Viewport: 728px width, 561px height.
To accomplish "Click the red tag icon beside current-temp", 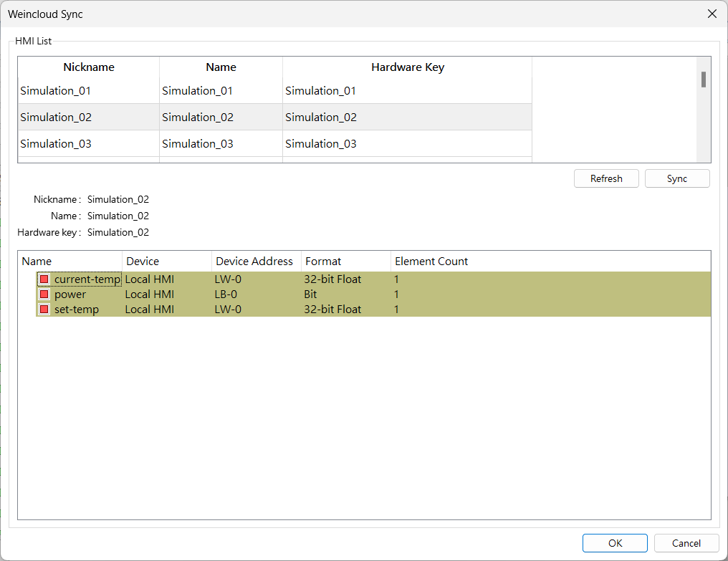I will 44,279.
